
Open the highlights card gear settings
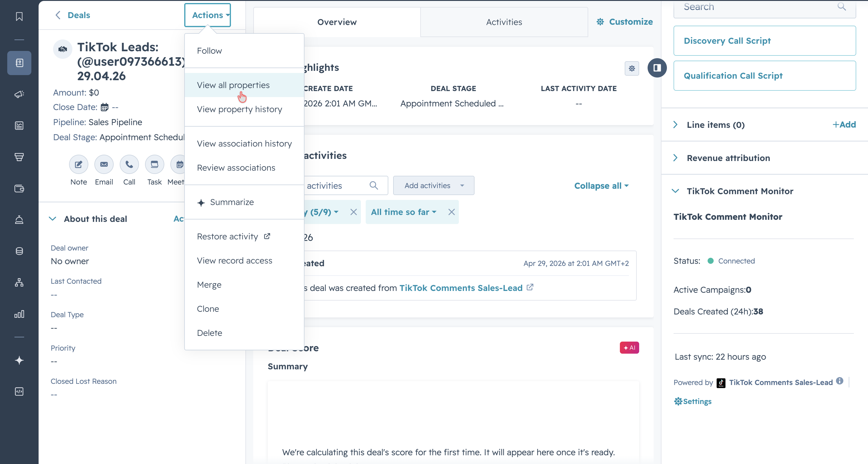pos(632,68)
